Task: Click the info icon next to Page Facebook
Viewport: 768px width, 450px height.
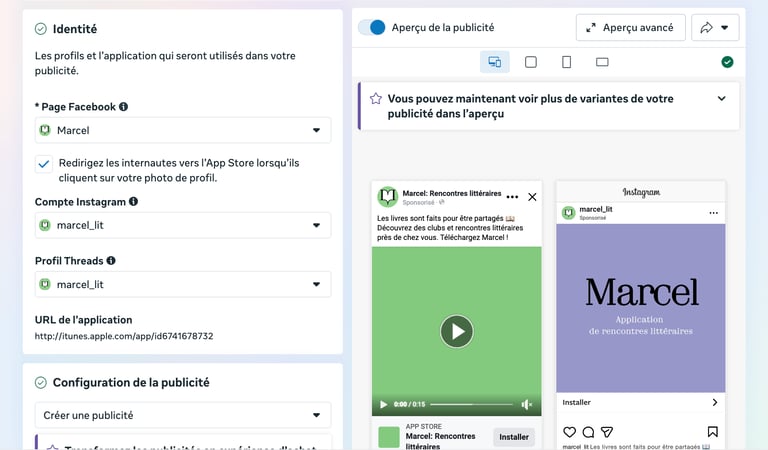Action: 123,106
